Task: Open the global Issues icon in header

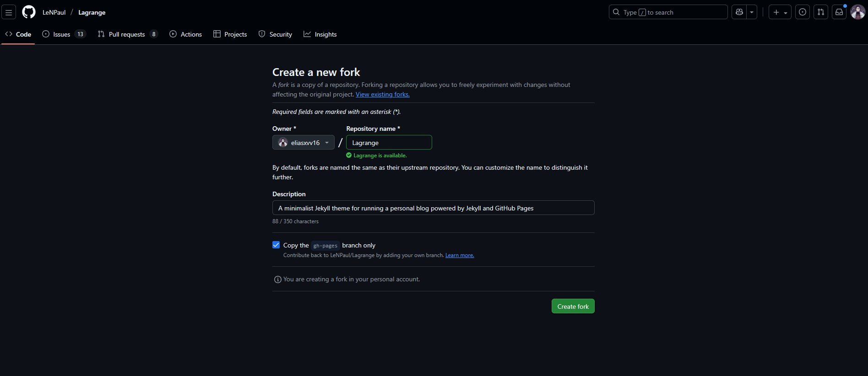Action: click(802, 12)
